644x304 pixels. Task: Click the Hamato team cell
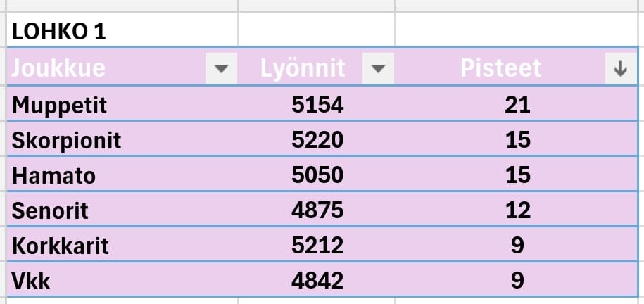pos(53,175)
